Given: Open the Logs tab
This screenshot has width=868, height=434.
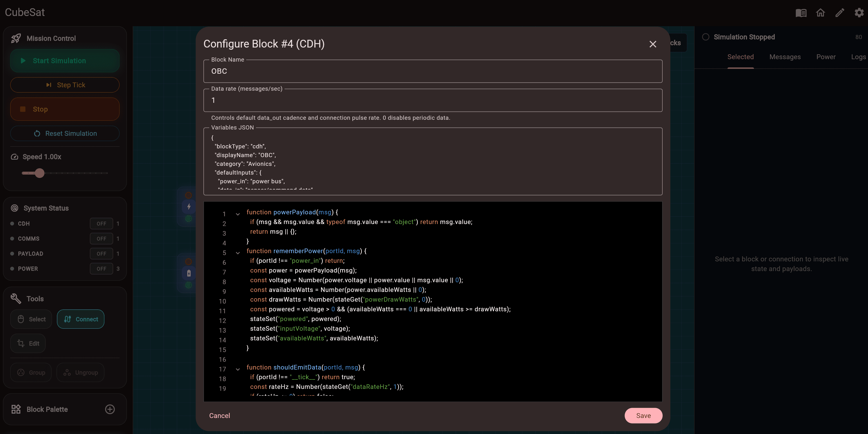Looking at the screenshot, I should click(858, 57).
